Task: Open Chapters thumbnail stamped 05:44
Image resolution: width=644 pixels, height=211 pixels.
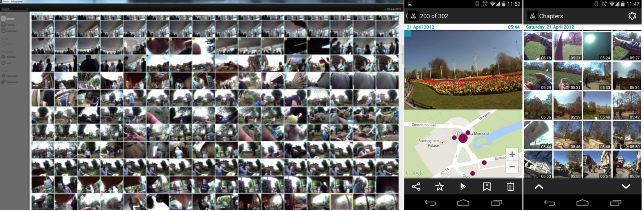Action: (x=538, y=135)
